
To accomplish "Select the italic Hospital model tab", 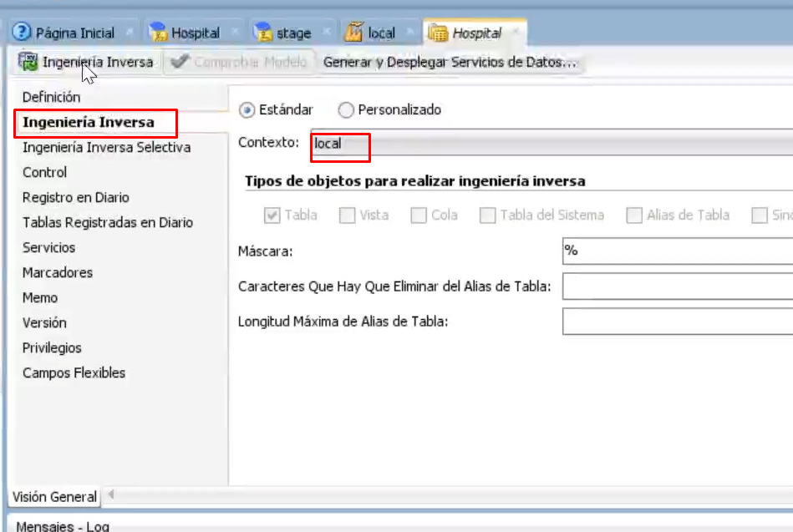I will tap(476, 33).
